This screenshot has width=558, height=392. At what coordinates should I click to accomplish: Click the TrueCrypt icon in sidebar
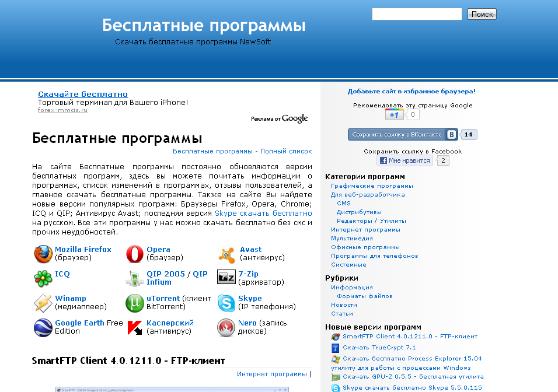coord(335,348)
